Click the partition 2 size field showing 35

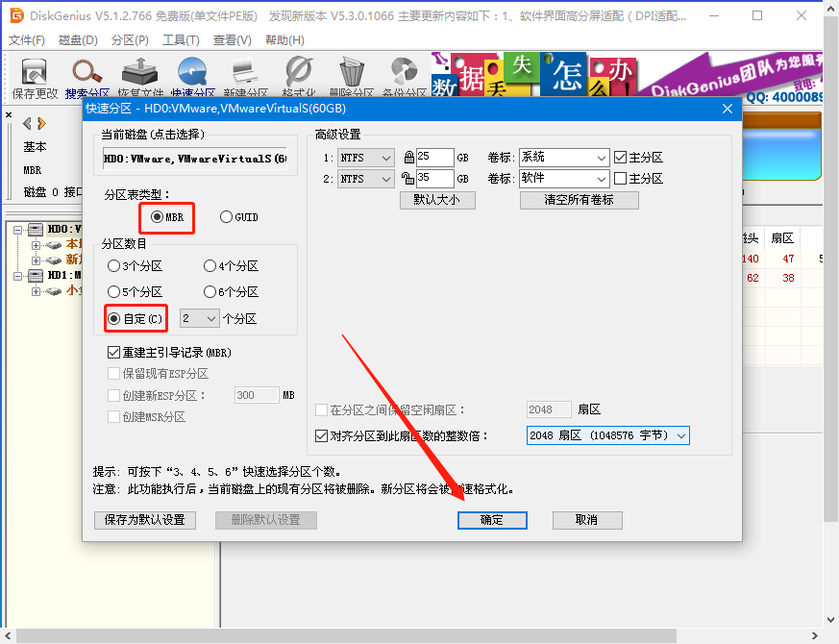click(x=434, y=179)
